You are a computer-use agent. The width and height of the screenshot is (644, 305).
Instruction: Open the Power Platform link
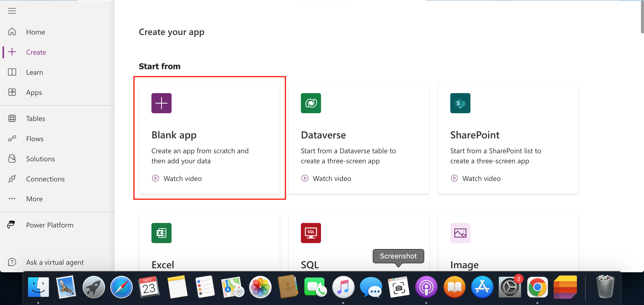(x=50, y=225)
